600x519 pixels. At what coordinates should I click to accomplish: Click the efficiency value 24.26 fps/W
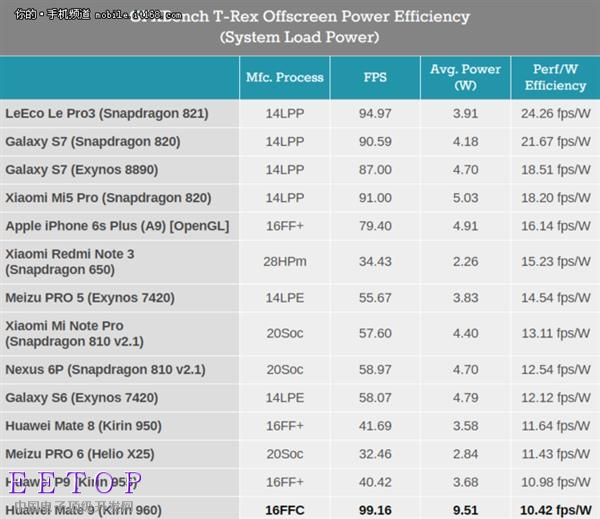pos(556,114)
